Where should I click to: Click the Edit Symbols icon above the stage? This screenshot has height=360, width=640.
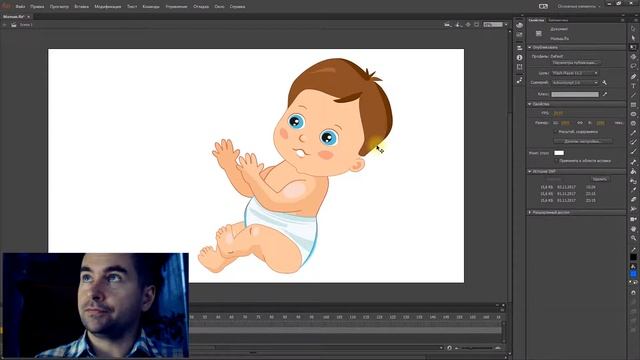(x=458, y=25)
